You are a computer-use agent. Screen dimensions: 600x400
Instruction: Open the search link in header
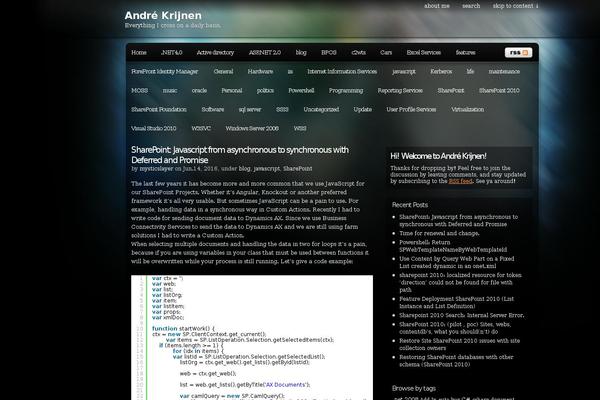click(471, 6)
